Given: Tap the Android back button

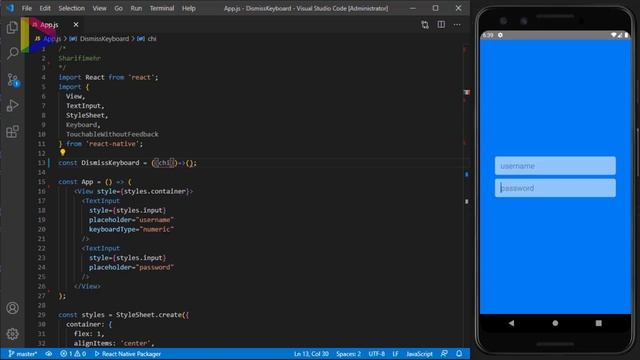Looking at the screenshot, I should point(511,323).
